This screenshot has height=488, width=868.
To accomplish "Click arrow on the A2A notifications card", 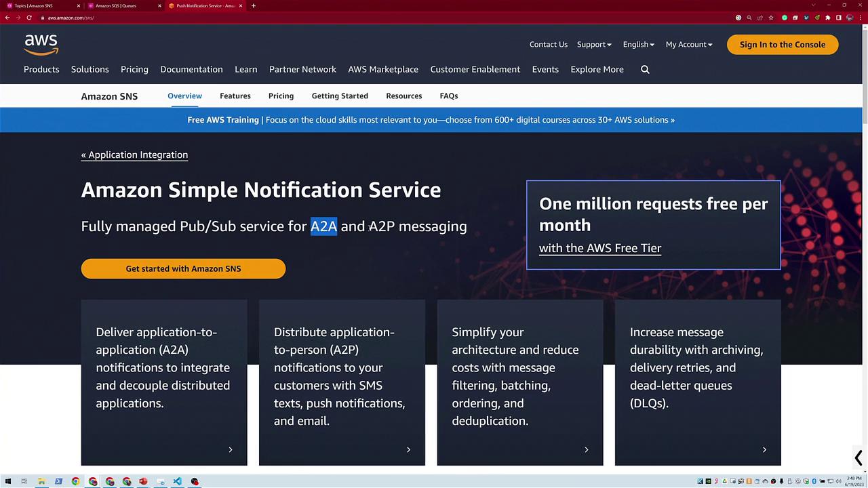I will tap(231, 449).
